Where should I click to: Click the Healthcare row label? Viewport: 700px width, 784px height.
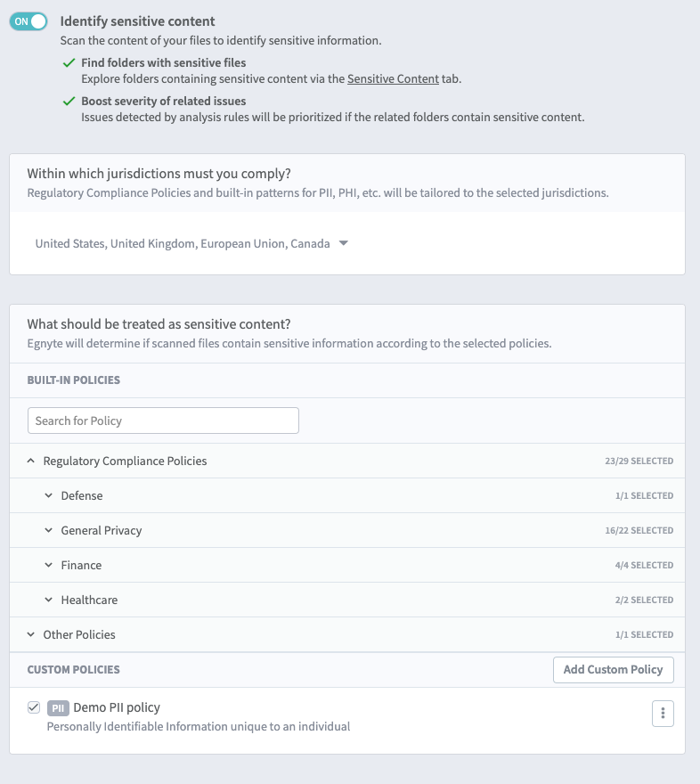coord(89,600)
